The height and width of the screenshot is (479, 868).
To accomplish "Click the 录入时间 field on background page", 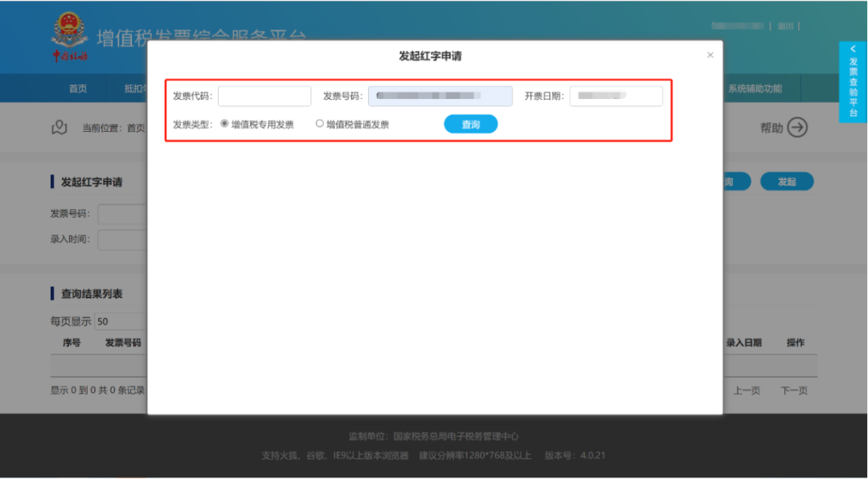I will point(122,239).
